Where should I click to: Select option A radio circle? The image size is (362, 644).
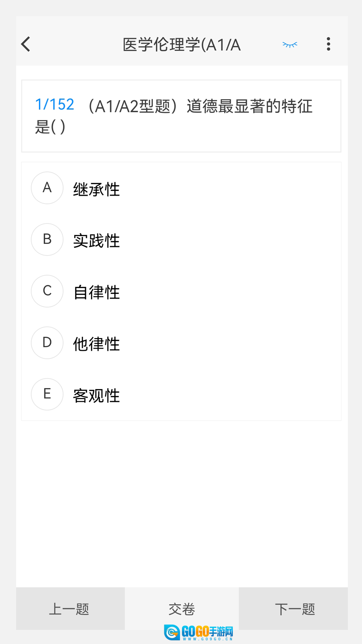(x=47, y=188)
